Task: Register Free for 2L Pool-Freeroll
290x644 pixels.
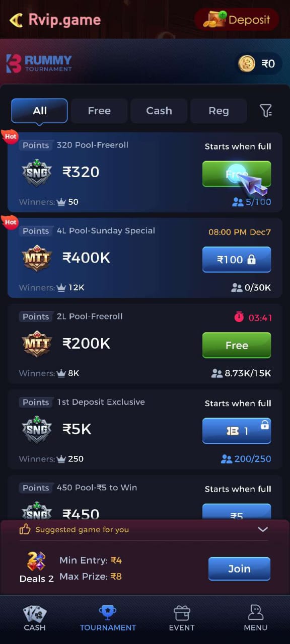Action: click(237, 346)
